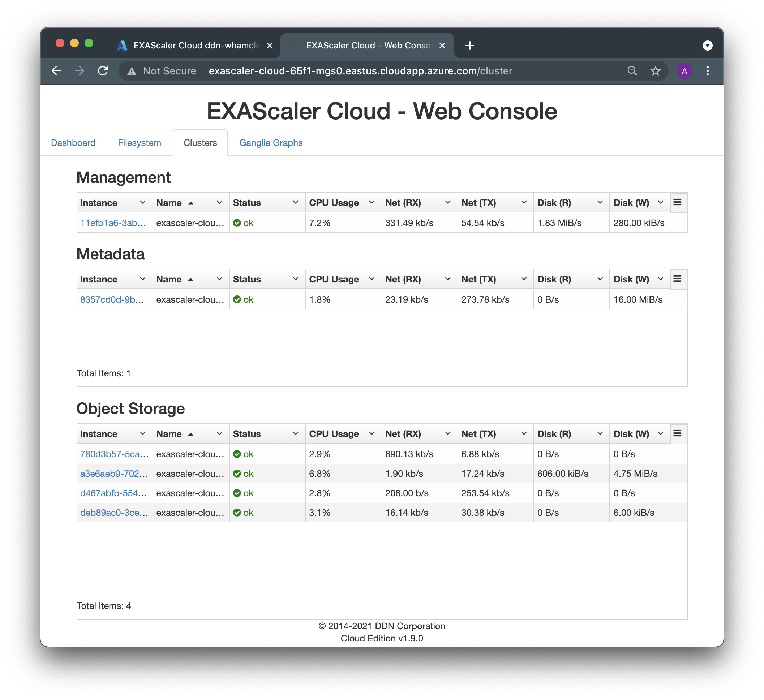Open the Object Storage table grid menu icon

coord(677,433)
